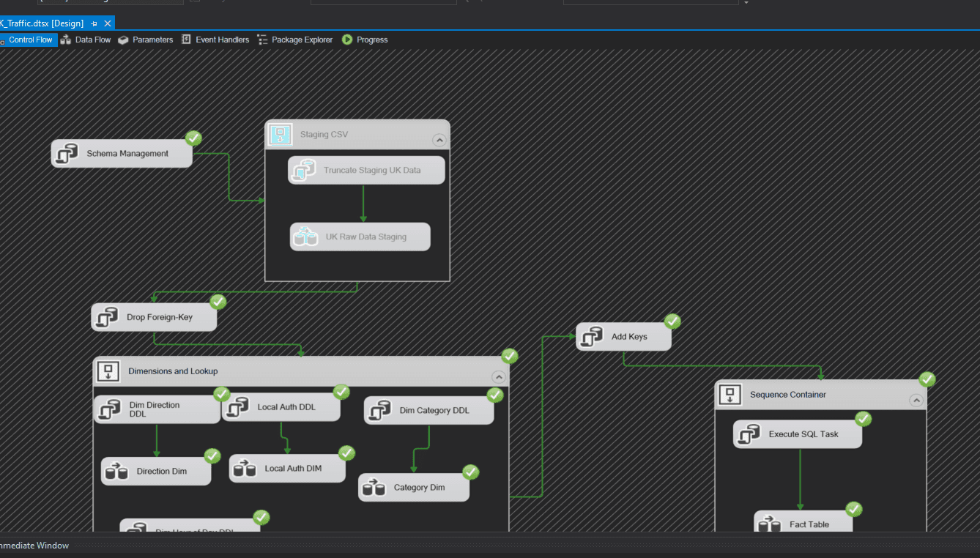
Task: Click the Truncate Staging UK Data icon
Action: coord(304,170)
